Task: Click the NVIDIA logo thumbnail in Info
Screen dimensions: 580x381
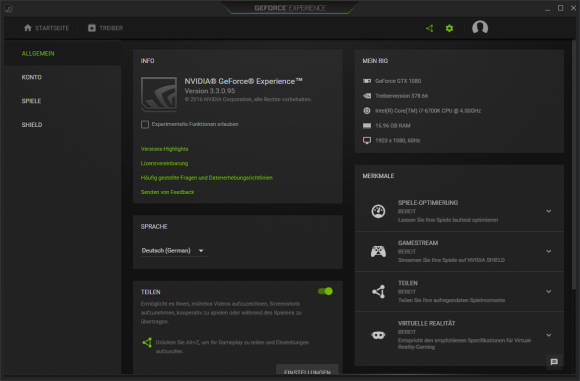Action: coord(159,94)
